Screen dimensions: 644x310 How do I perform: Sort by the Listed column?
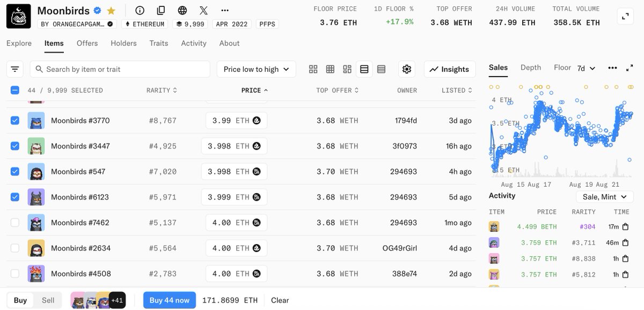click(458, 90)
